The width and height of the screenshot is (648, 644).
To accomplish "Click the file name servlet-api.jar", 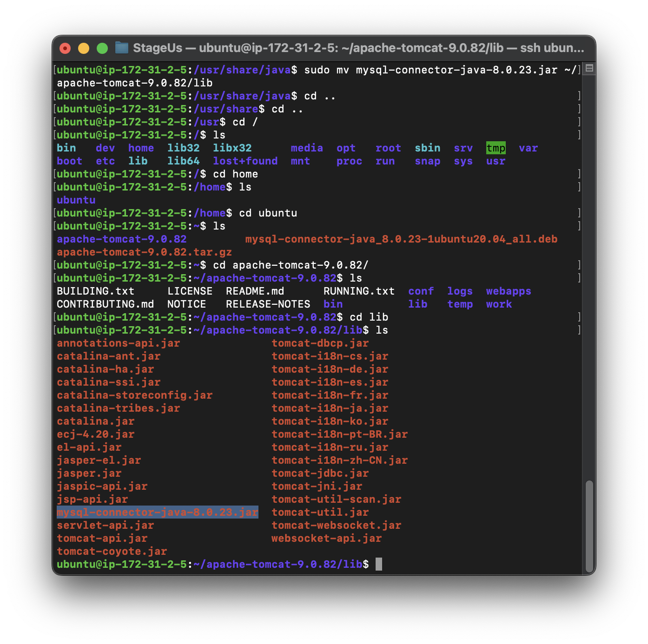I will pos(106,526).
